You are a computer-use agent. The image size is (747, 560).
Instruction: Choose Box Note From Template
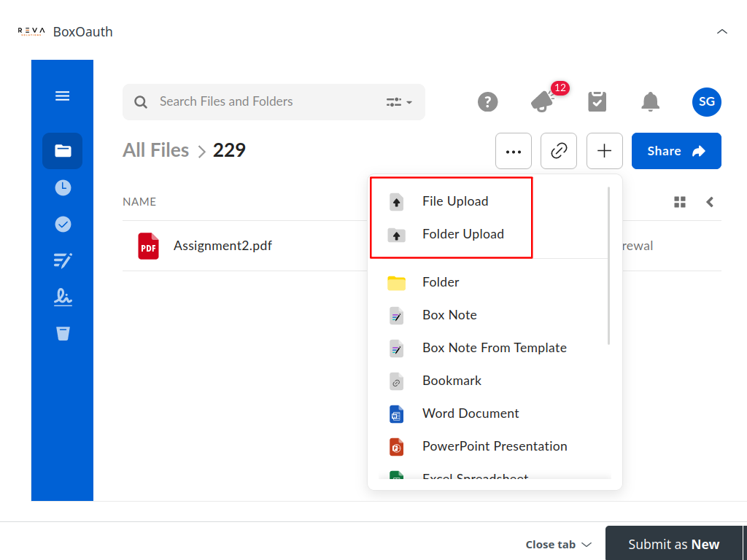(494, 348)
